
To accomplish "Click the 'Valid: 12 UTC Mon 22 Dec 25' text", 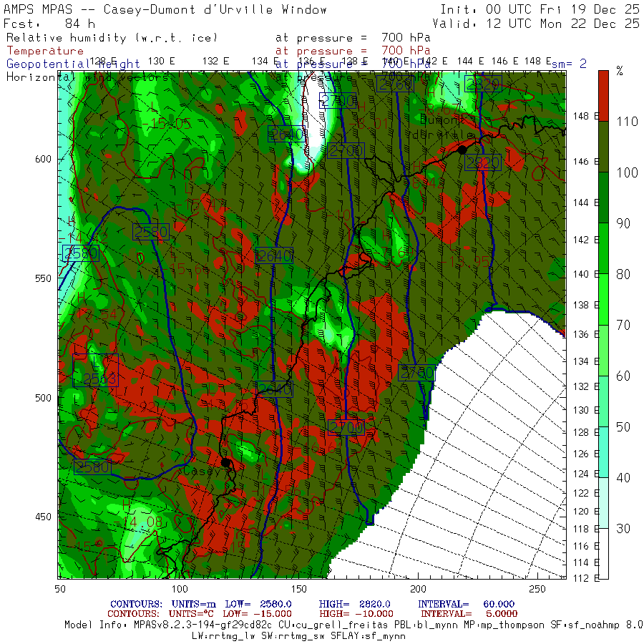I will click(536, 24).
